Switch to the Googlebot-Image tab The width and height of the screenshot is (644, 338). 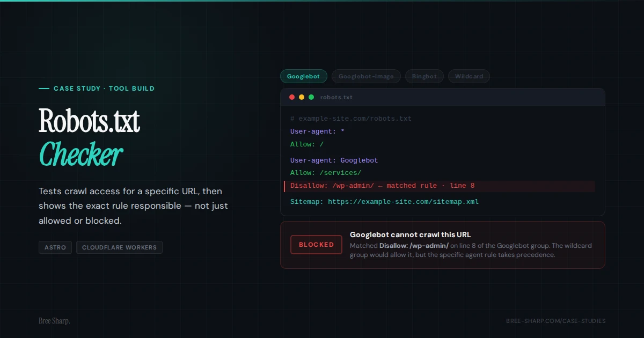pos(366,76)
